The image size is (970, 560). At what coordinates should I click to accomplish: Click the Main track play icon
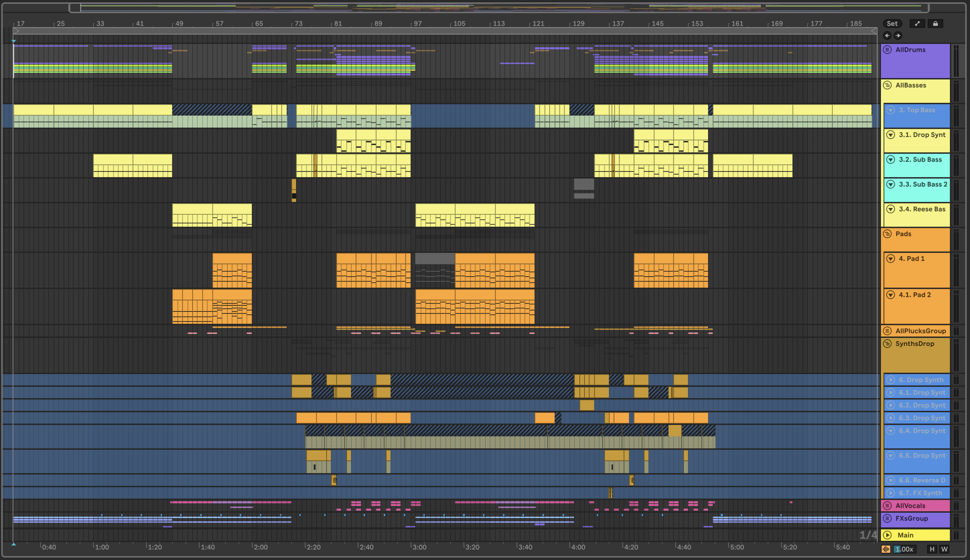pos(887,535)
